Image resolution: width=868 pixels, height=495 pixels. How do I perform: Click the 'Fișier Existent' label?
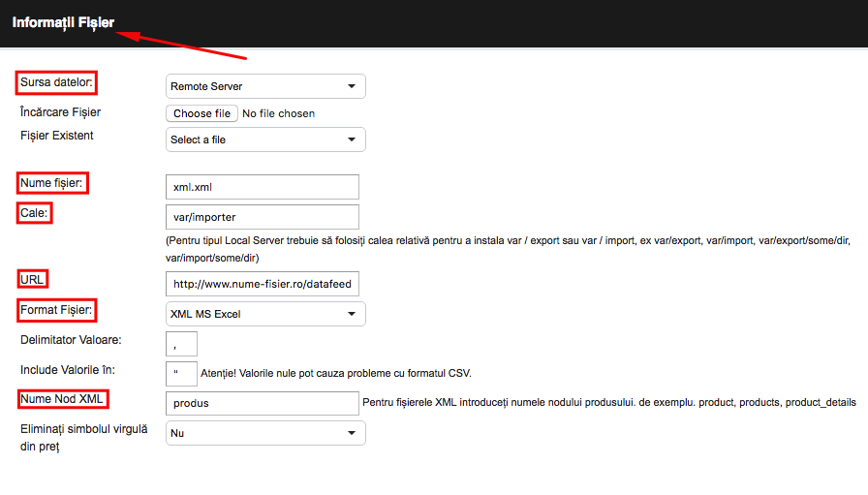coord(57,136)
